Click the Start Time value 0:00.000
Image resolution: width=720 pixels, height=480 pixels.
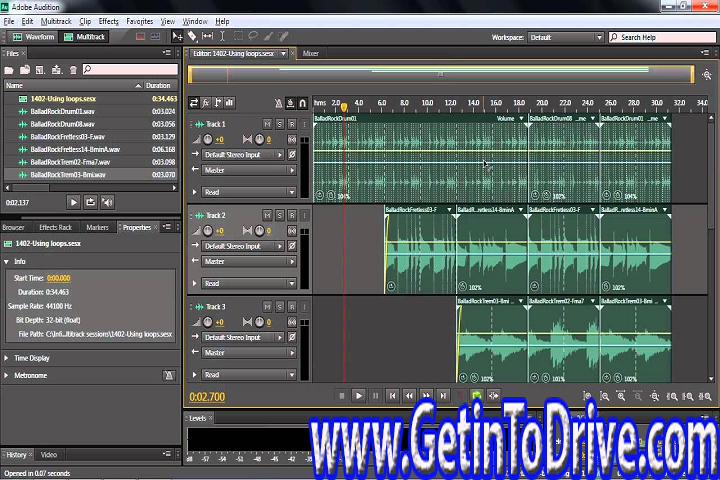coord(58,278)
